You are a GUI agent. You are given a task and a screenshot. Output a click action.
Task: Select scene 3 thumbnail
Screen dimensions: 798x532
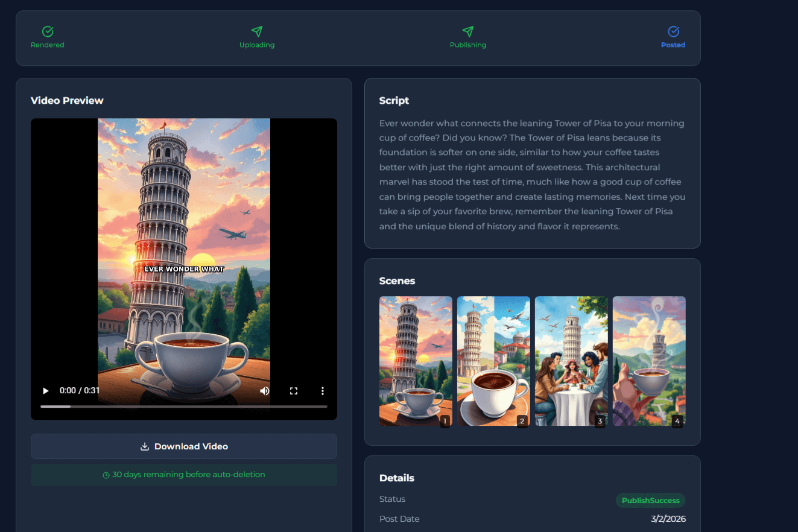[x=571, y=361]
